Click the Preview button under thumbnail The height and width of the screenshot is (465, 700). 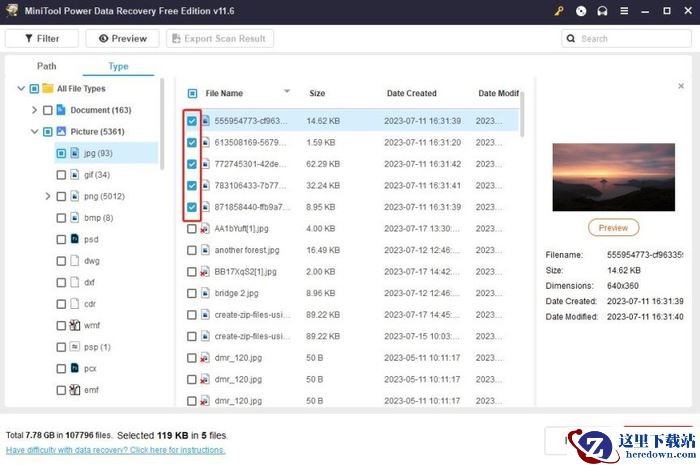pyautogui.click(x=613, y=228)
